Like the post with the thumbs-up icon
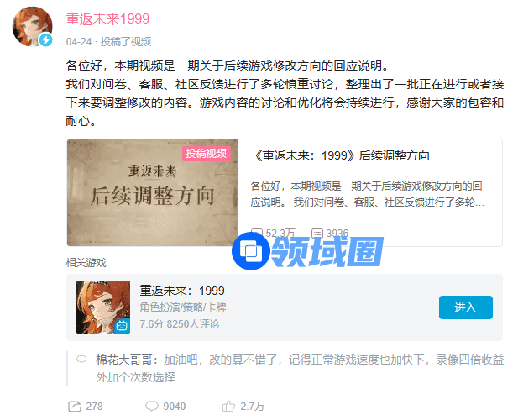Image resolution: width=518 pixels, height=420 pixels. tap(228, 406)
